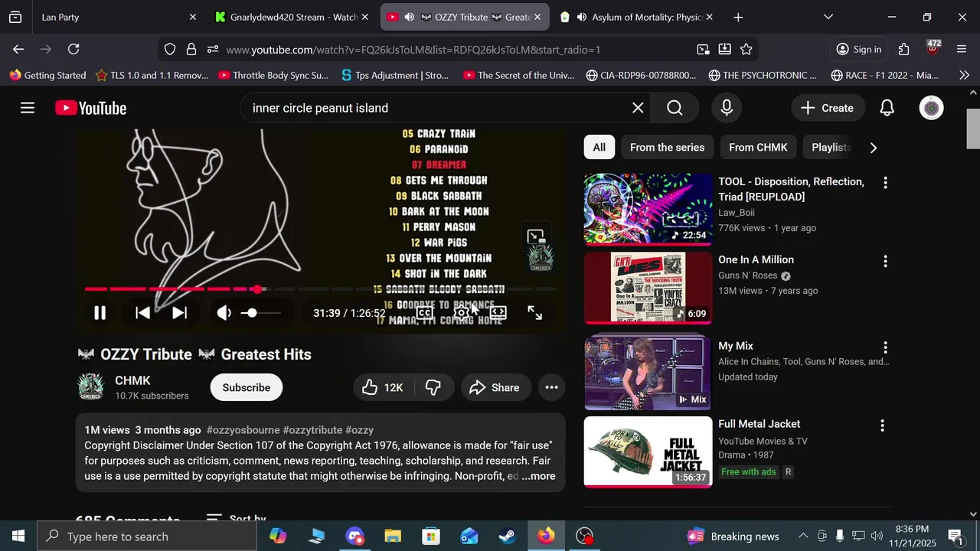Switch to Gnarlydewd420 Stream tab
Image resolution: width=980 pixels, height=551 pixels.
[x=291, y=17]
